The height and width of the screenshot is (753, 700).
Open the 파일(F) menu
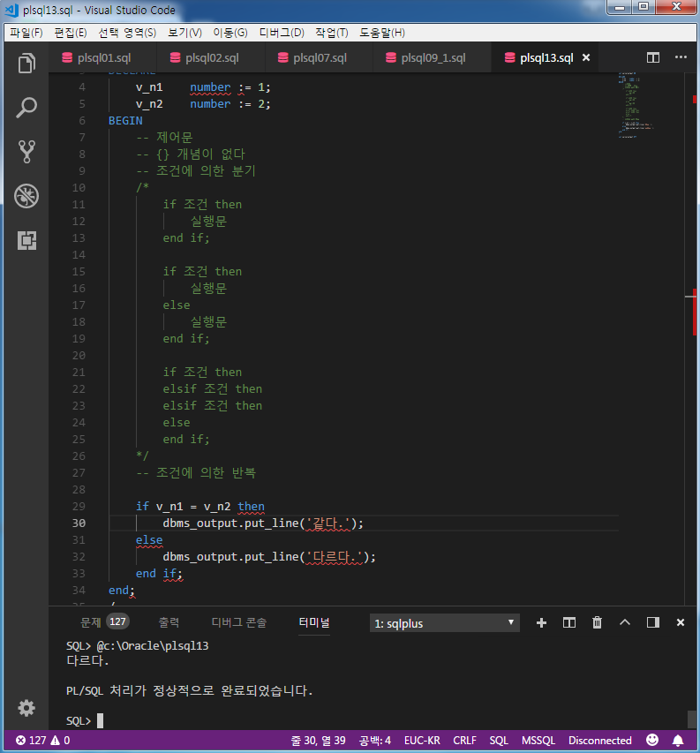pos(26,33)
